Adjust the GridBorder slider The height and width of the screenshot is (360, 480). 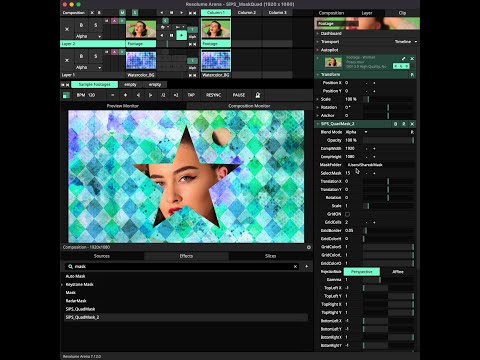[389, 230]
